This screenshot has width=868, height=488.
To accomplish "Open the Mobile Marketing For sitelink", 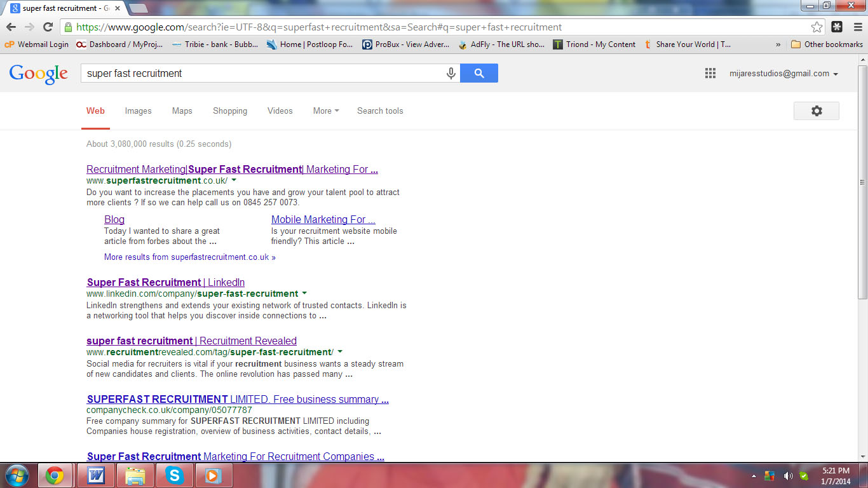I will coord(323,220).
